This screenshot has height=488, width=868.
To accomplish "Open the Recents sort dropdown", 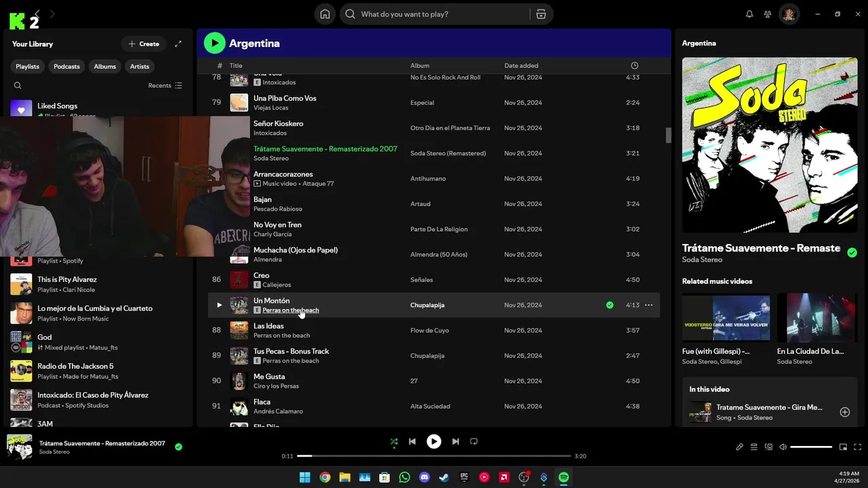I will 165,85.
